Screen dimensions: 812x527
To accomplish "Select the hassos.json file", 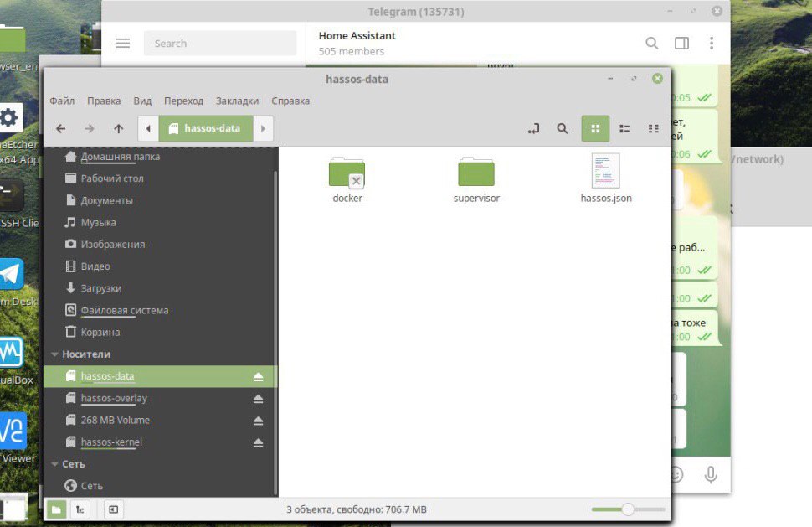I will pos(606,178).
